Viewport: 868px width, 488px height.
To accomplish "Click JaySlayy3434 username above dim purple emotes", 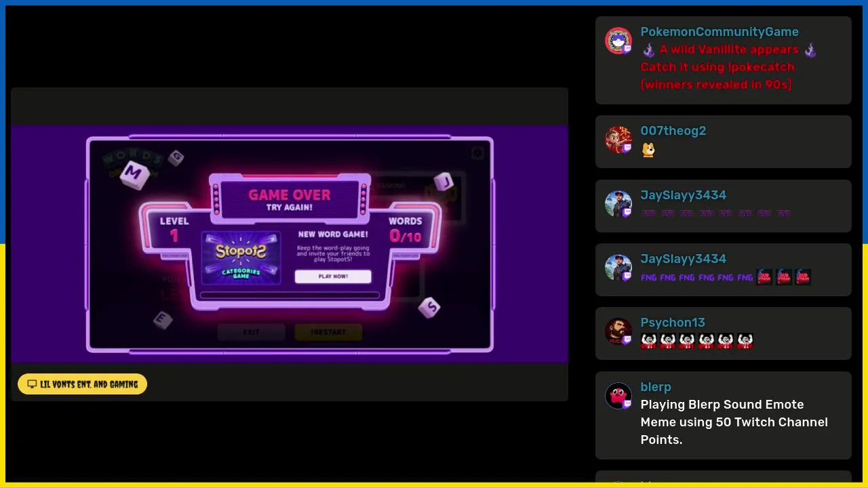I will pyautogui.click(x=684, y=195).
